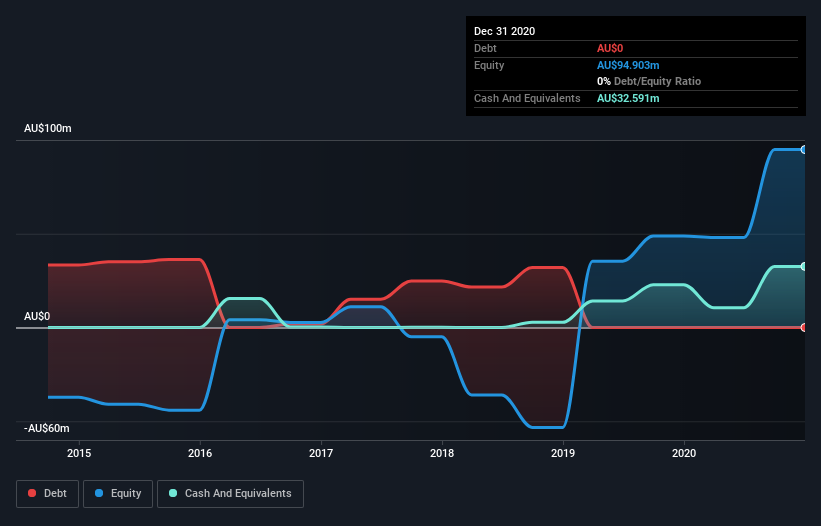Viewport: 821px width, 526px height.
Task: Select the blue Equity endpoint marker
Action: coord(804,150)
